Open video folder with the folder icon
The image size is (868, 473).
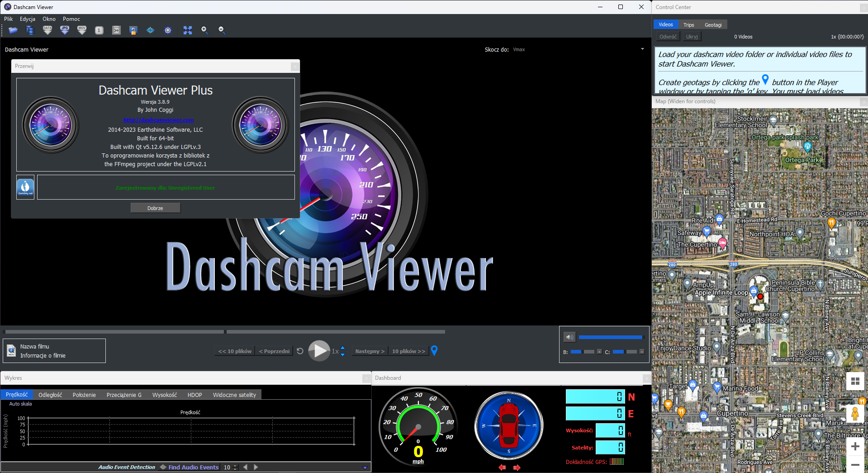(13, 30)
